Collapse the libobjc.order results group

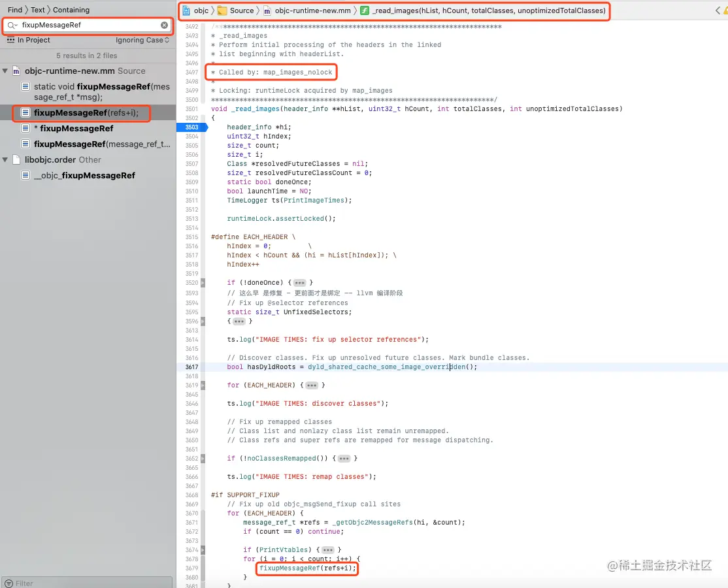click(x=5, y=159)
